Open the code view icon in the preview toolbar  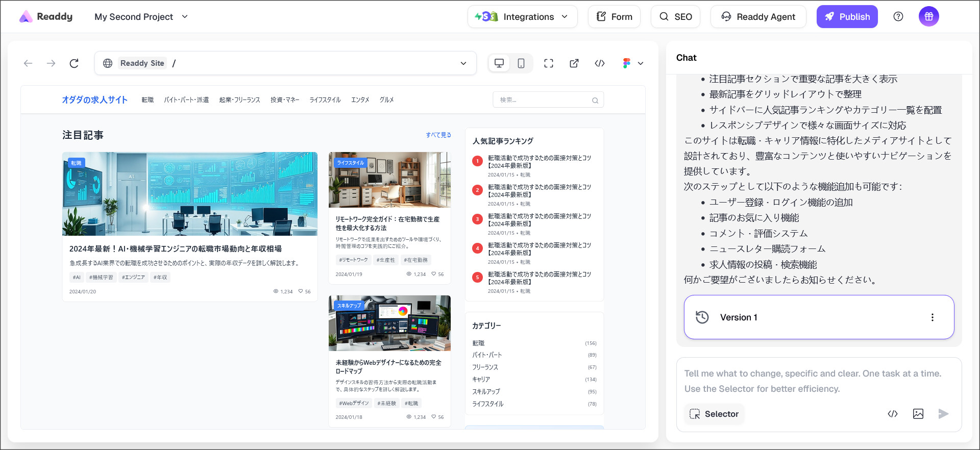click(600, 63)
